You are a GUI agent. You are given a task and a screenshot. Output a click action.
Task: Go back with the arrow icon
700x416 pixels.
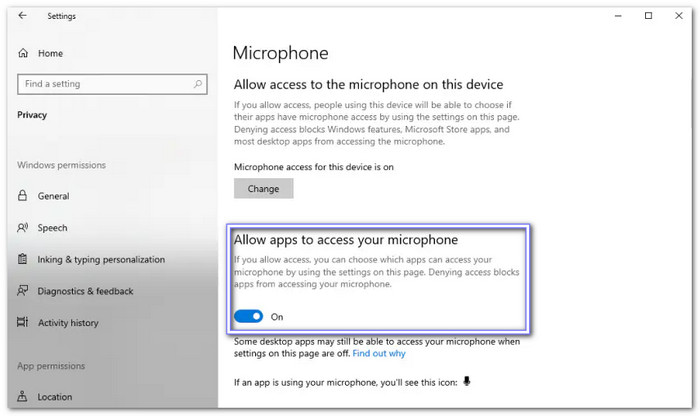coord(22,16)
